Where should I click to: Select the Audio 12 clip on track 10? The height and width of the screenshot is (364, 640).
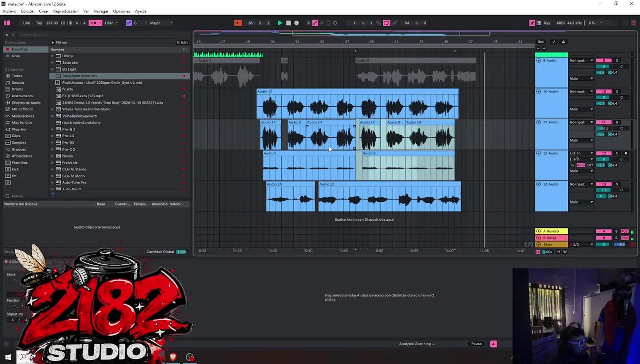coord(357,104)
